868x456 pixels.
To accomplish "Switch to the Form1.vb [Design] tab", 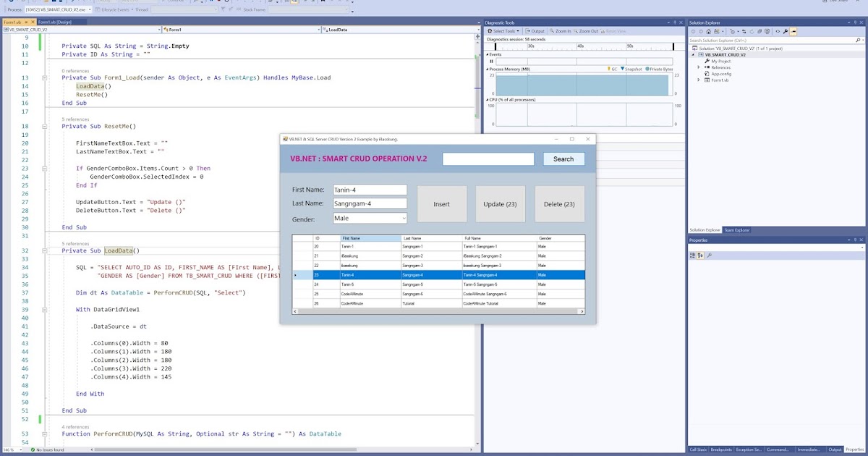I will [54, 22].
